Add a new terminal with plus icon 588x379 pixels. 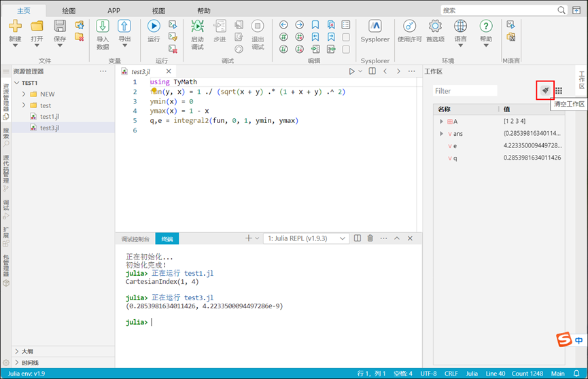[248, 238]
